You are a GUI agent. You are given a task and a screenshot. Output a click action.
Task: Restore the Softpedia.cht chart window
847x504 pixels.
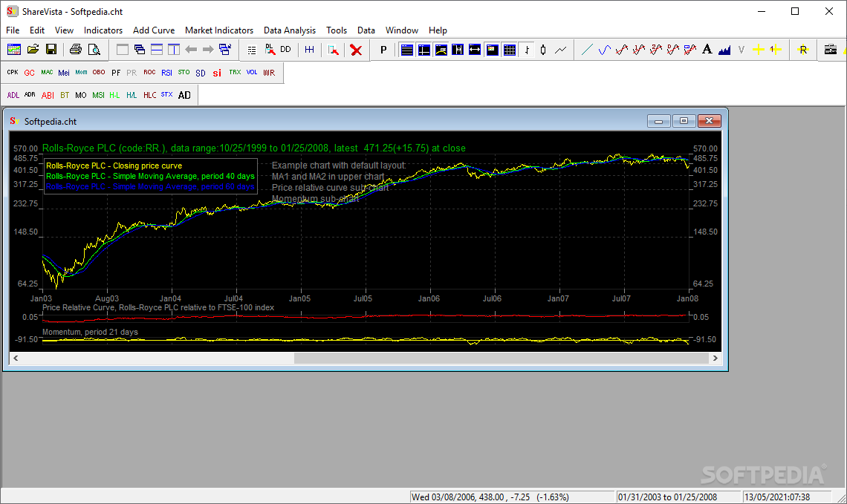click(x=684, y=121)
